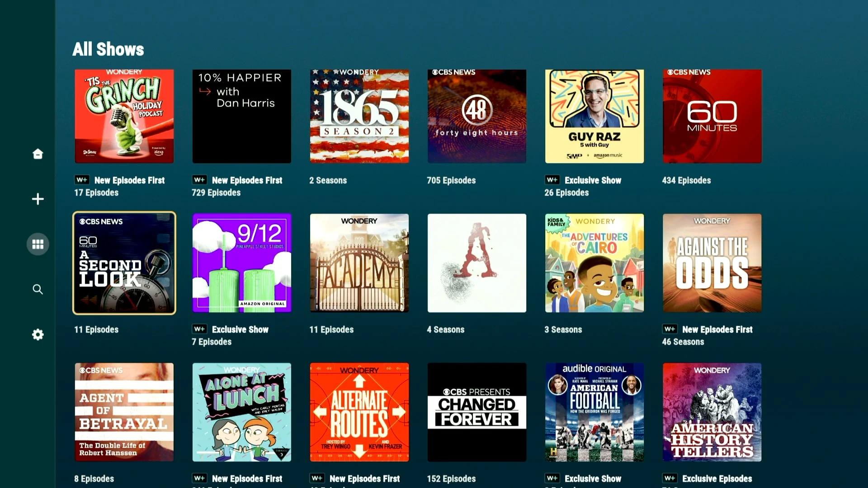
Task: Open 1865 Season 2 show
Action: [x=359, y=116]
